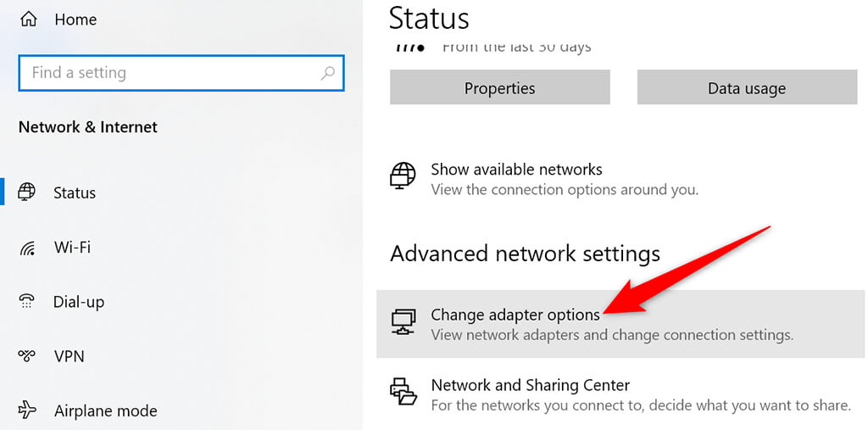Click the Dial-up phone icon

tap(28, 302)
